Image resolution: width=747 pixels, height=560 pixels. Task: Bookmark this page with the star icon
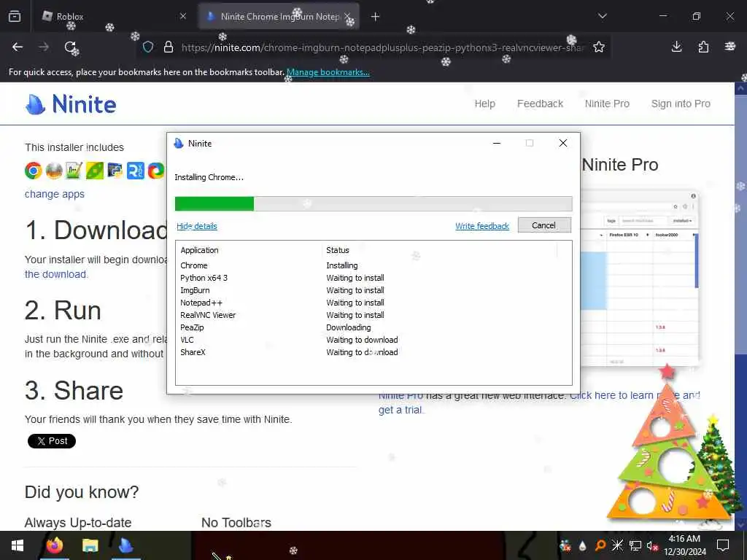tap(599, 47)
